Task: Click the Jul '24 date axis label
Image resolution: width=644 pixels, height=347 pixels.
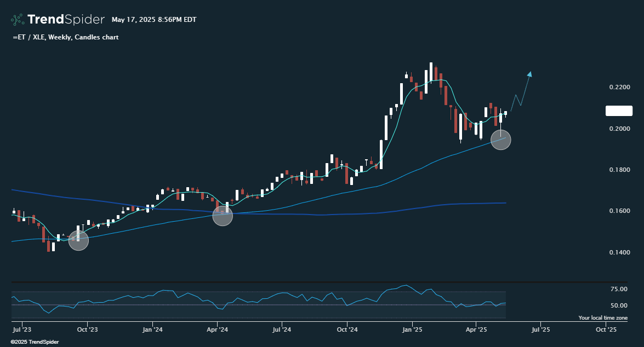Action: 282,329
